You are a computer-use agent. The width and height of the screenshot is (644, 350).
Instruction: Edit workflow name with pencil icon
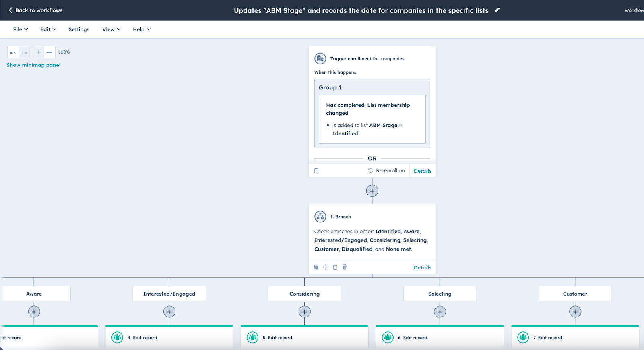tap(497, 10)
